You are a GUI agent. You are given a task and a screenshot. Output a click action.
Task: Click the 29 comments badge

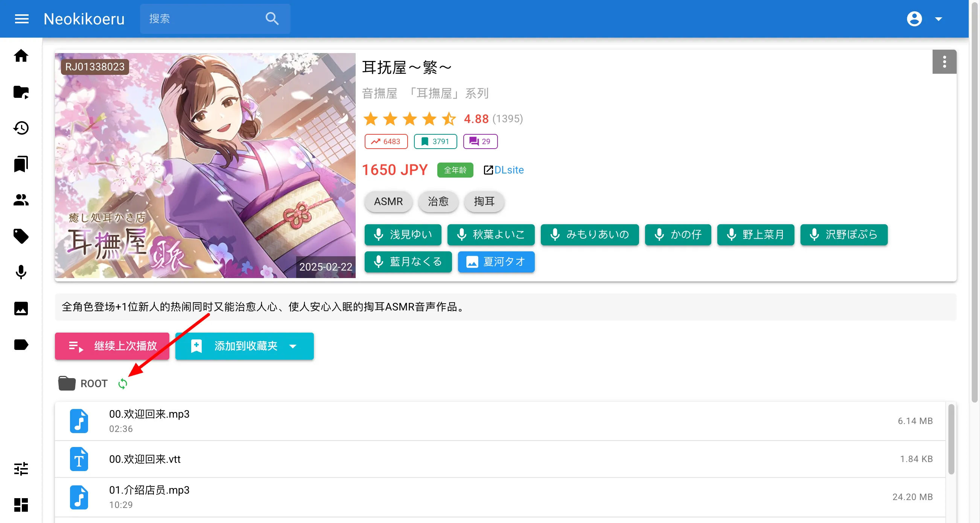[480, 141]
